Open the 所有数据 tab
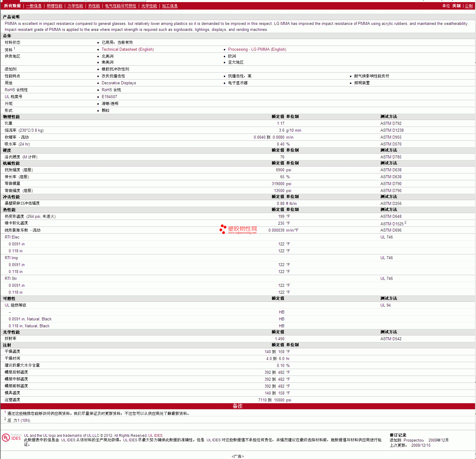The width and height of the screenshot is (476, 459). pos(12,6)
